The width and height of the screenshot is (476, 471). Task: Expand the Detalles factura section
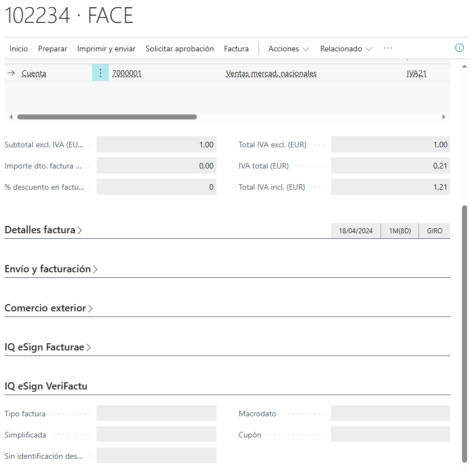pos(44,230)
